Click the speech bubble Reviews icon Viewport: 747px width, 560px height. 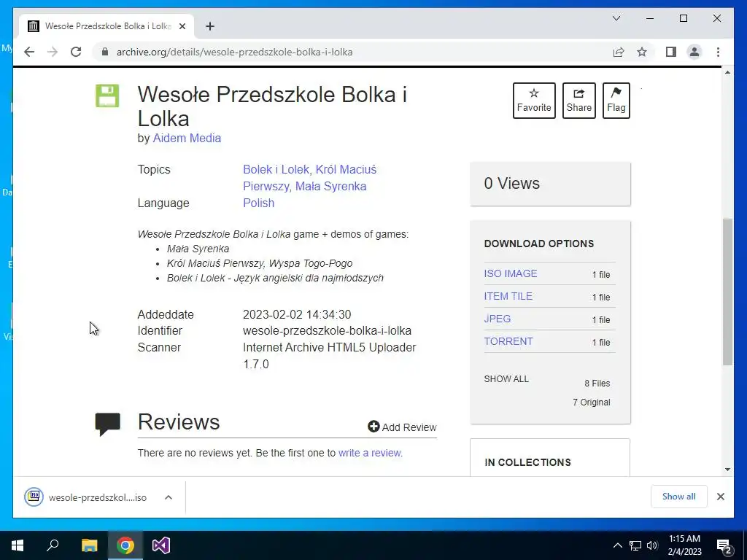point(108,424)
